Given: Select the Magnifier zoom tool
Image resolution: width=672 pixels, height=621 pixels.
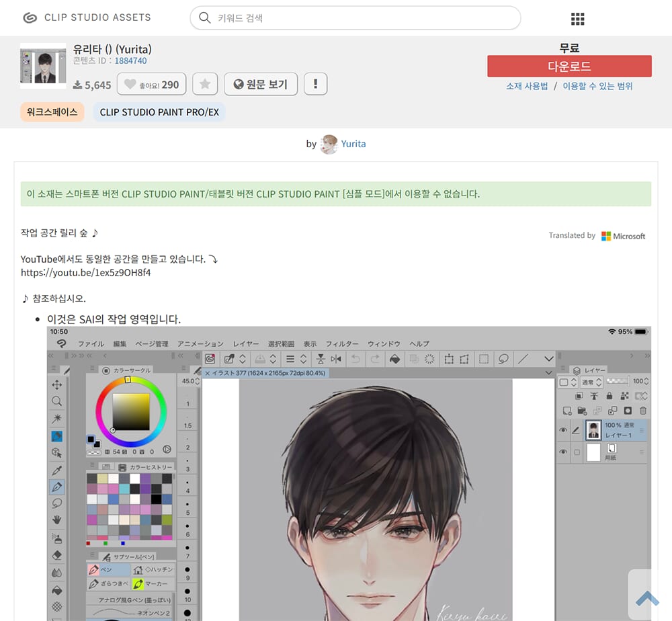Looking at the screenshot, I should click(x=56, y=401).
